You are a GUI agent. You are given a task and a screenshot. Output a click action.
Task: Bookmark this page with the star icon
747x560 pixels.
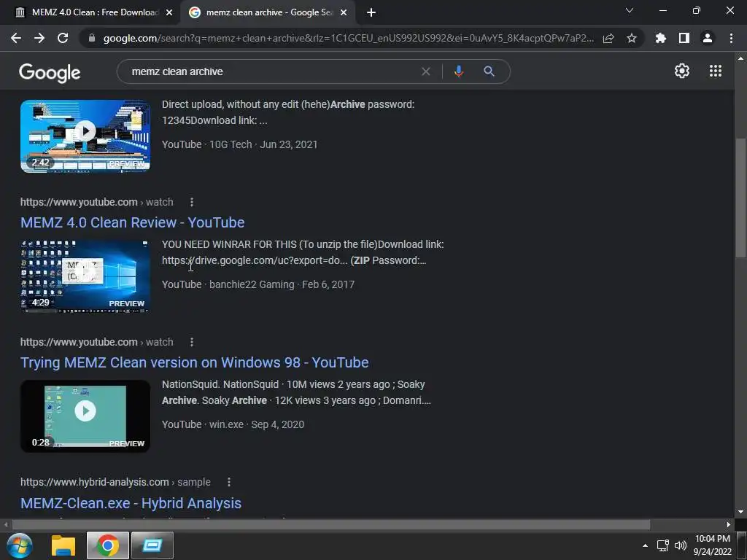coord(632,38)
